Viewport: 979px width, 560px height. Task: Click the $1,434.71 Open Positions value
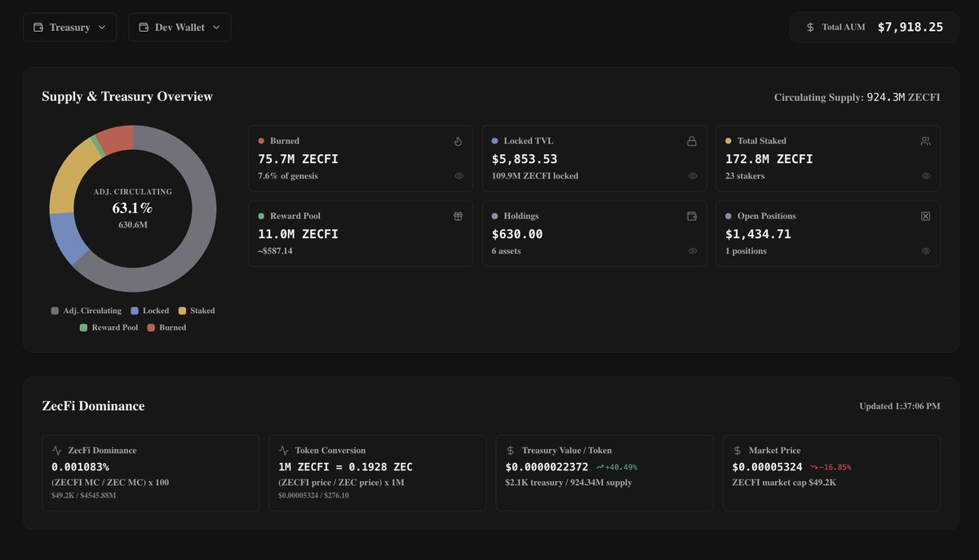[x=758, y=234]
